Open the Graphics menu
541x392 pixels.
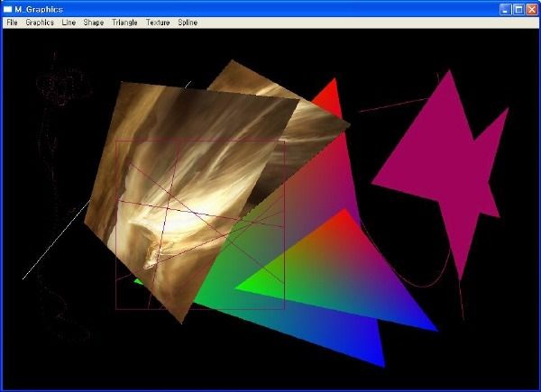(40, 23)
